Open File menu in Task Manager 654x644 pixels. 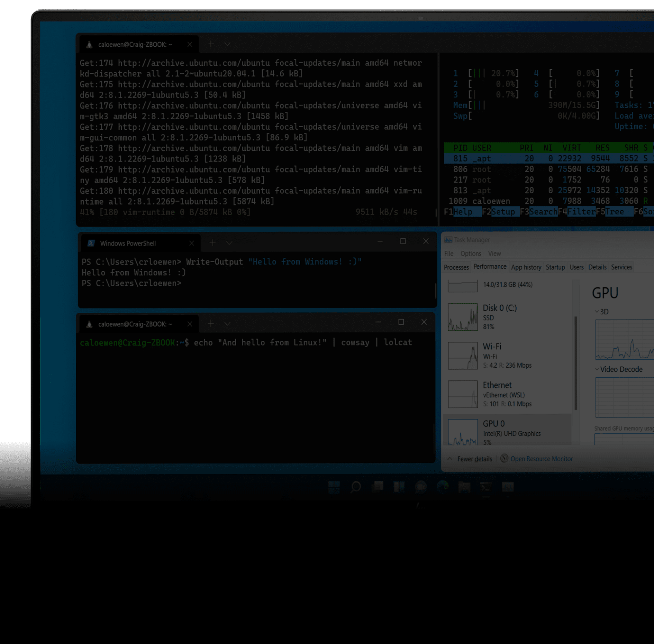449,254
